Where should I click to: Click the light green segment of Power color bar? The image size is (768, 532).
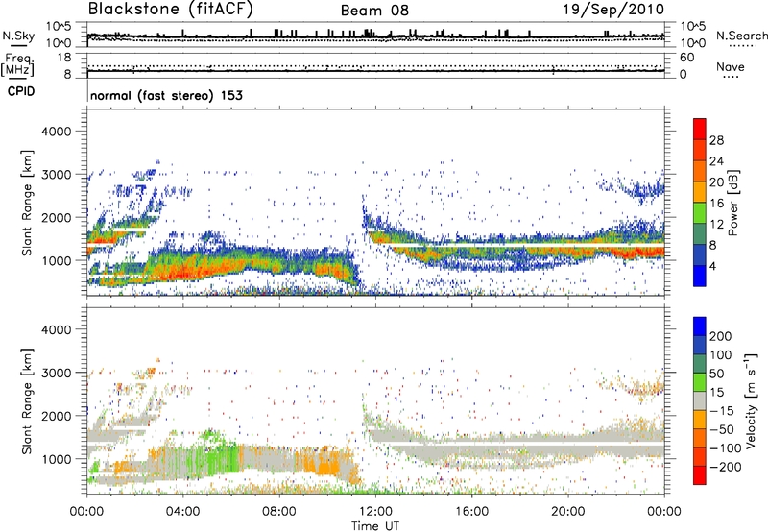[700, 213]
